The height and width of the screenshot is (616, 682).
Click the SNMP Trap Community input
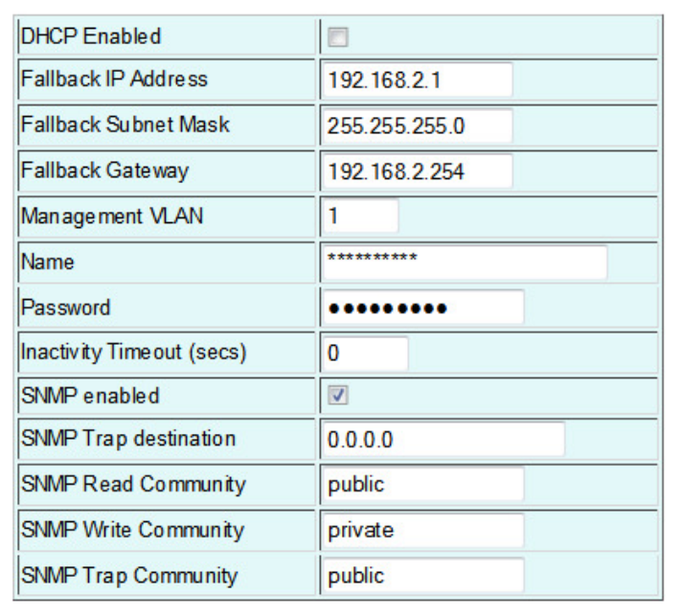click(422, 576)
